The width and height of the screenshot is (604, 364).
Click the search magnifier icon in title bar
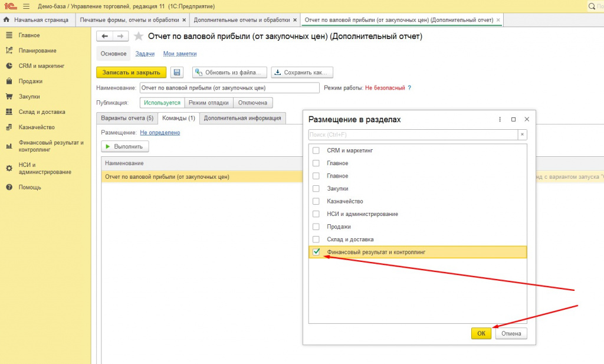592,6
